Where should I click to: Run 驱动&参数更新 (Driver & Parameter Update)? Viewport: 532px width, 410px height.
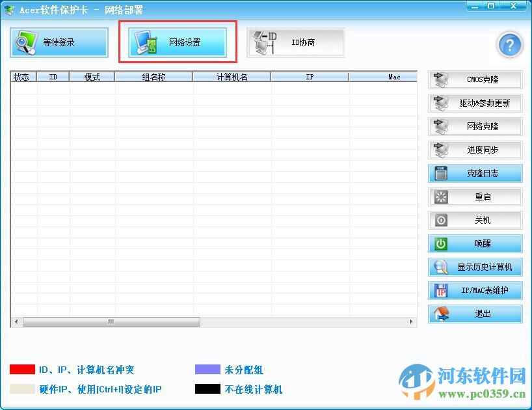pyautogui.click(x=474, y=103)
